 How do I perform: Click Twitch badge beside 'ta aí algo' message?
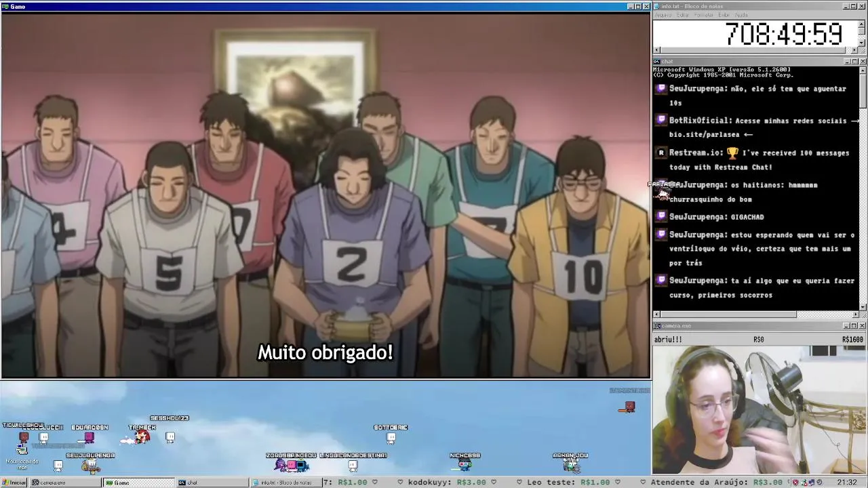point(661,281)
